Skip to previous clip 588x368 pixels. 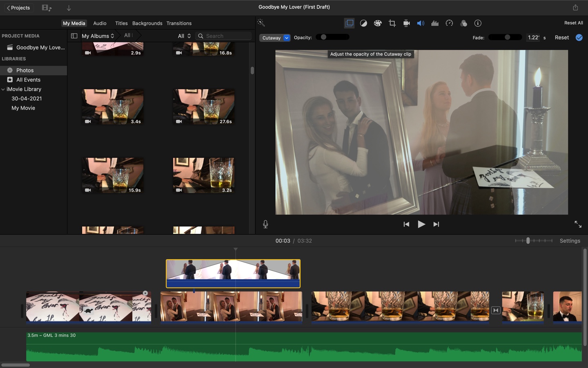[406, 224]
